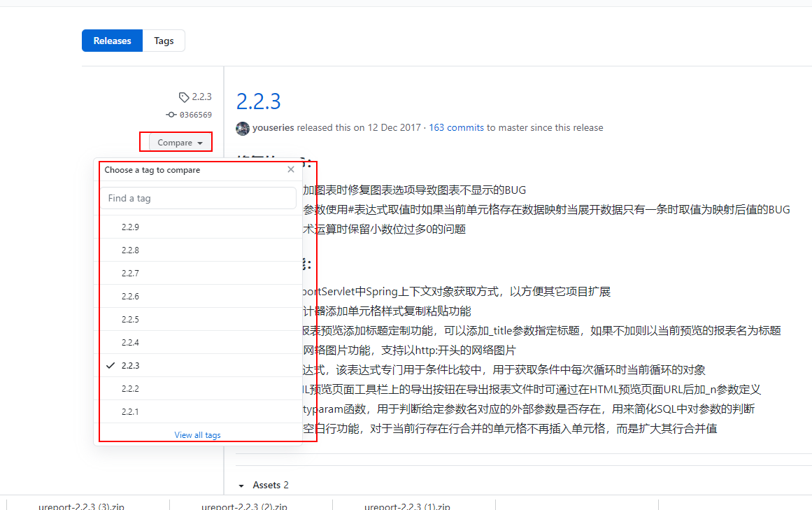Click the youseries avatar image
812x510 pixels.
[243, 129]
